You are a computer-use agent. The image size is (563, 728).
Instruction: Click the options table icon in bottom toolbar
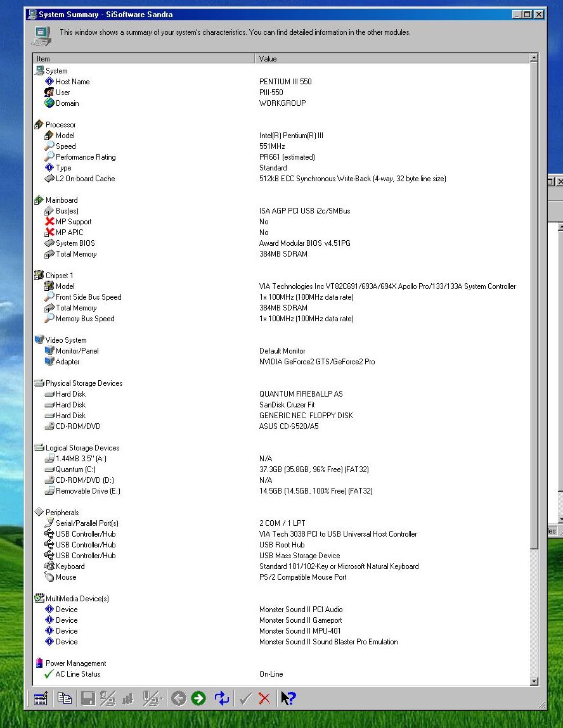41,698
